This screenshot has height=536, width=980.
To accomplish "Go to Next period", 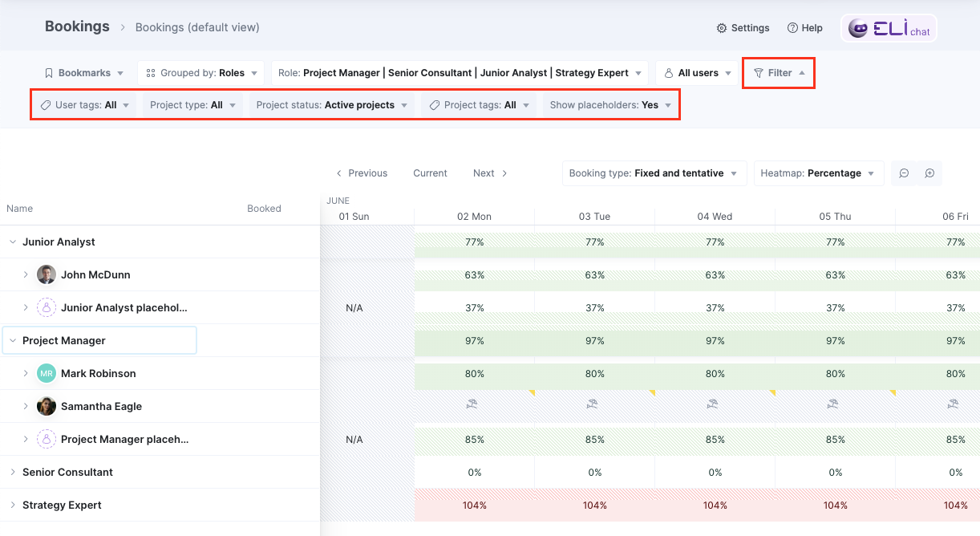I will pyautogui.click(x=490, y=173).
